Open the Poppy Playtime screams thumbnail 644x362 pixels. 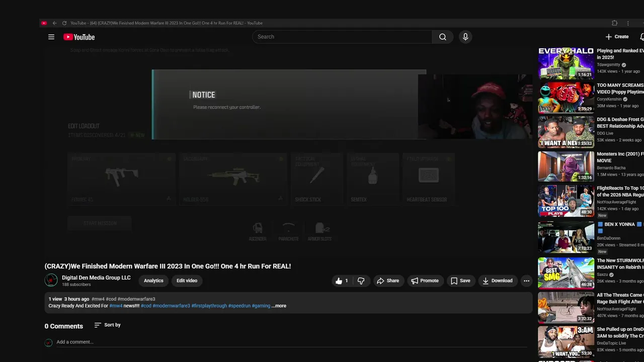566,98
